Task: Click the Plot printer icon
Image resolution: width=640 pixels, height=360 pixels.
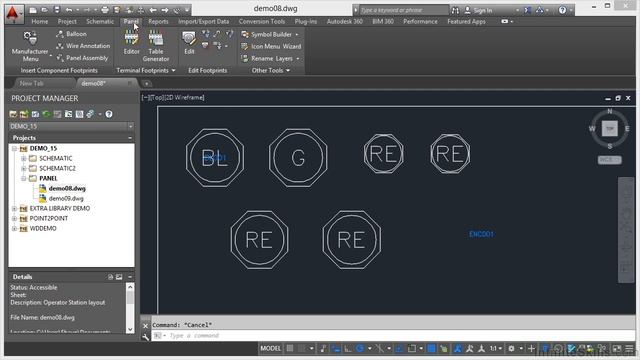Action: pyautogui.click(x=104, y=10)
